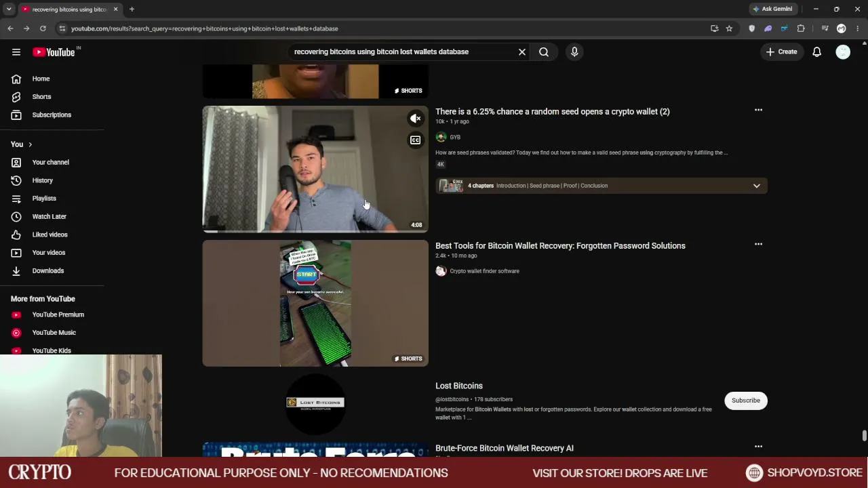The width and height of the screenshot is (868, 488).
Task: Click the Shorts icon in sidebar
Action: [16, 97]
